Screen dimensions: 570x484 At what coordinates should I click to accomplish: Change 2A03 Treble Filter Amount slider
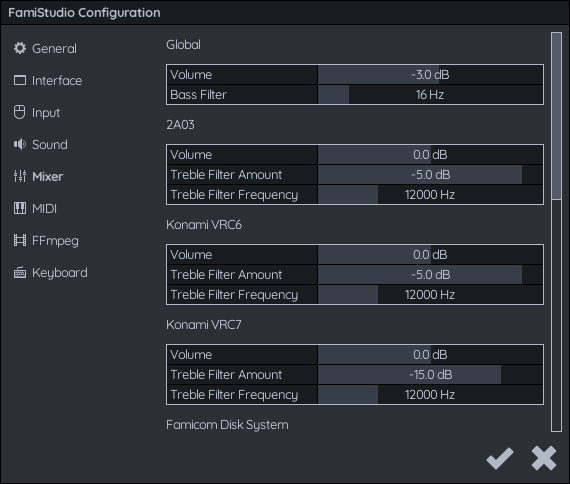point(430,175)
